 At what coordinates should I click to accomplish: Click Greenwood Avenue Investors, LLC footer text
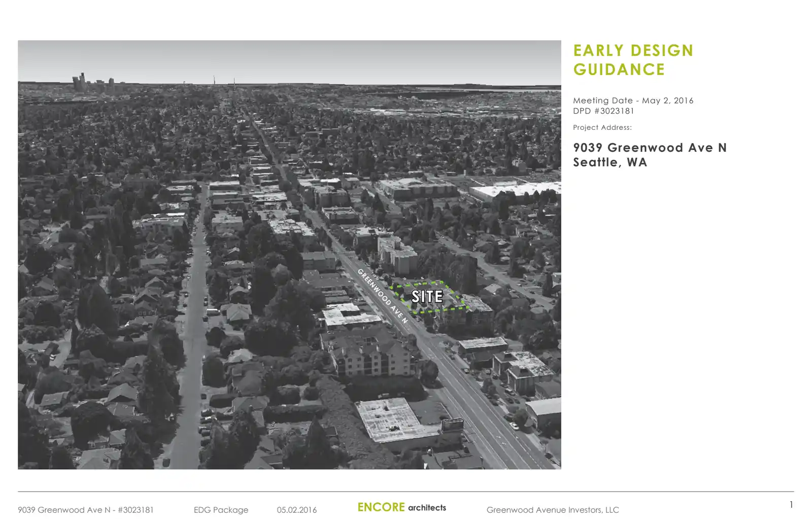(553, 510)
